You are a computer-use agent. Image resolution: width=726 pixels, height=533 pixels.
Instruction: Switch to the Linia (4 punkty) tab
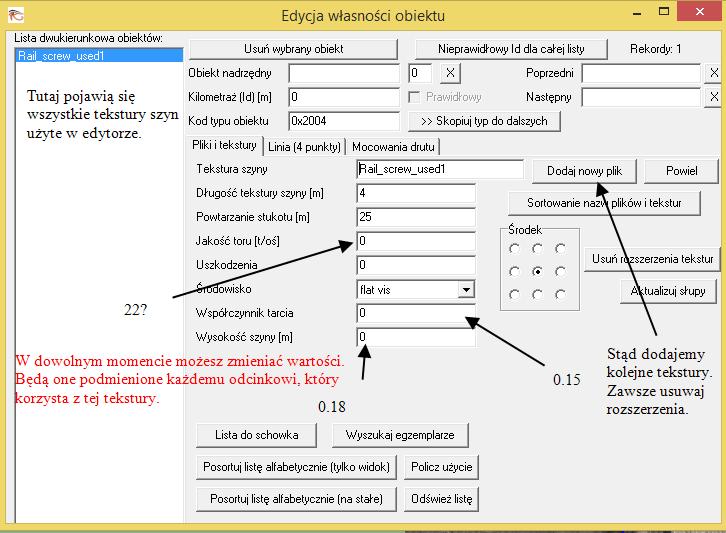pyautogui.click(x=304, y=147)
